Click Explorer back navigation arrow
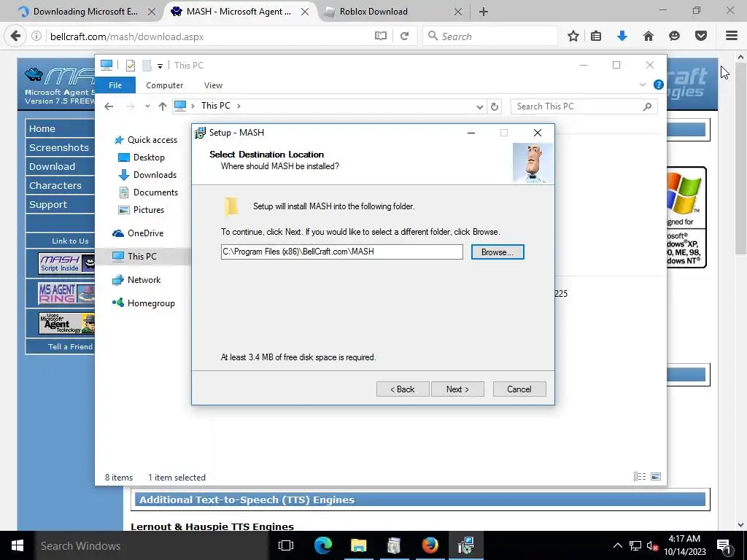The height and width of the screenshot is (560, 747). click(x=109, y=106)
